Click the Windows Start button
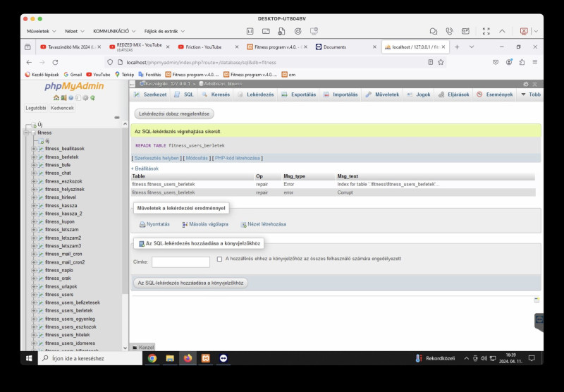 (x=29, y=358)
